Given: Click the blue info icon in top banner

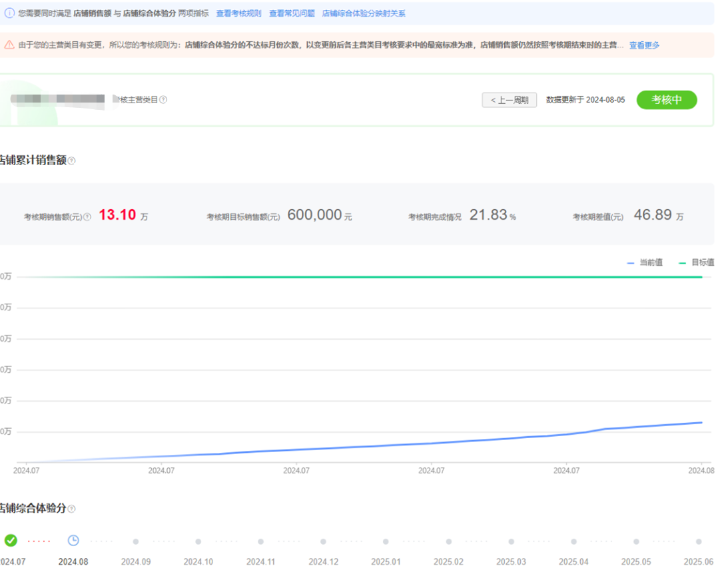Looking at the screenshot, I should pos(9,13).
